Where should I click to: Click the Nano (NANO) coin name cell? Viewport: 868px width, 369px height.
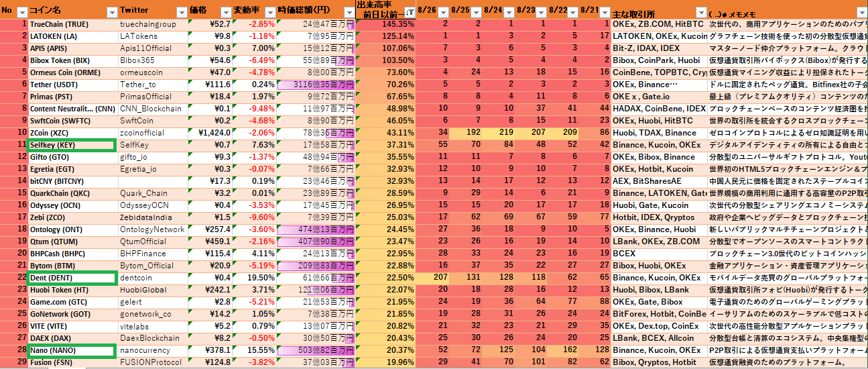pyautogui.click(x=71, y=350)
